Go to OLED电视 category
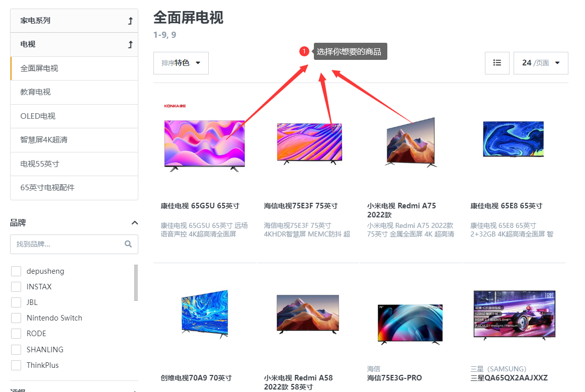585x392 pixels. click(74, 116)
